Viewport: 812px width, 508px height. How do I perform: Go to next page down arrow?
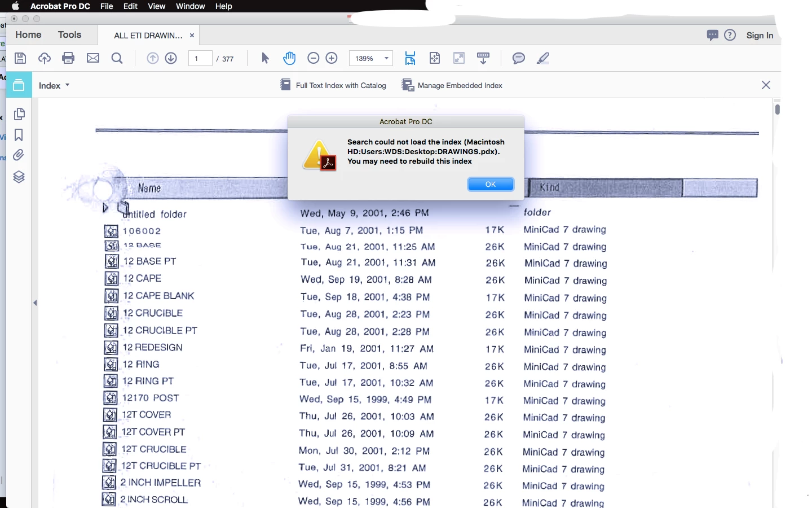[171, 58]
